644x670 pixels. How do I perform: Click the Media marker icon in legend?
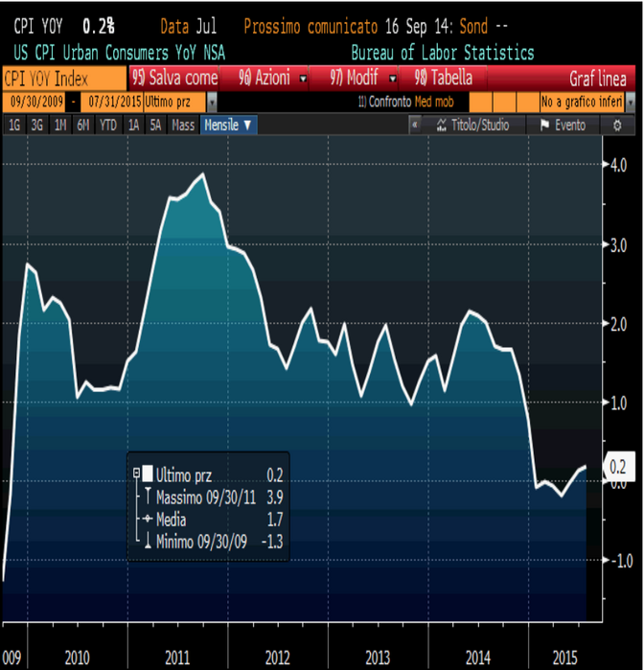pos(147,520)
